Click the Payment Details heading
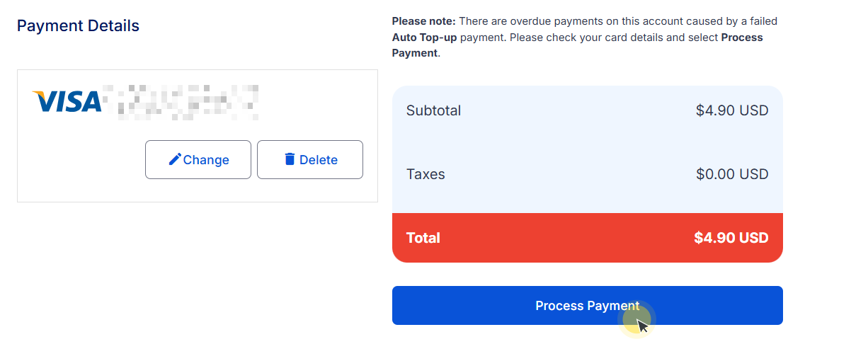The width and height of the screenshot is (868, 361). point(78,26)
